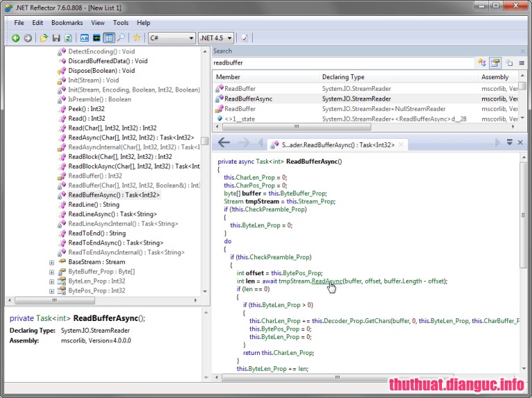Click the tree panel horizontal scrollbar thumb
Screen dimensions: 532x398
coord(55,300)
